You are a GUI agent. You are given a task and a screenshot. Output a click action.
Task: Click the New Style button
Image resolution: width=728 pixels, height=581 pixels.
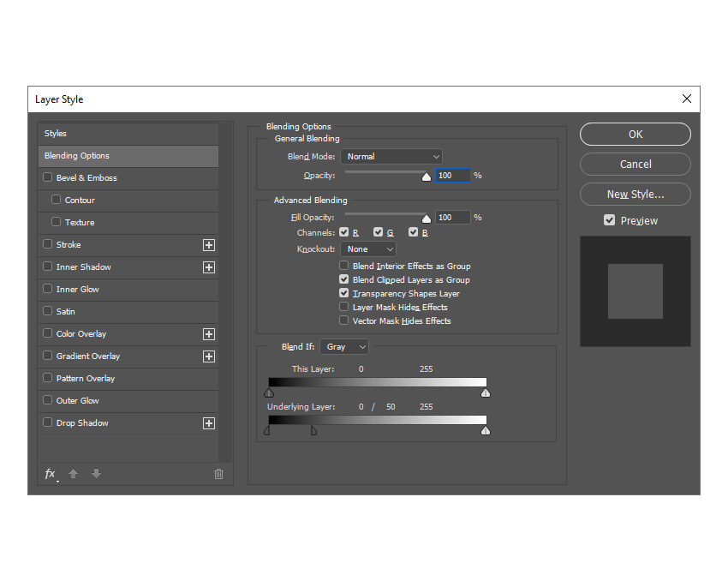(635, 194)
